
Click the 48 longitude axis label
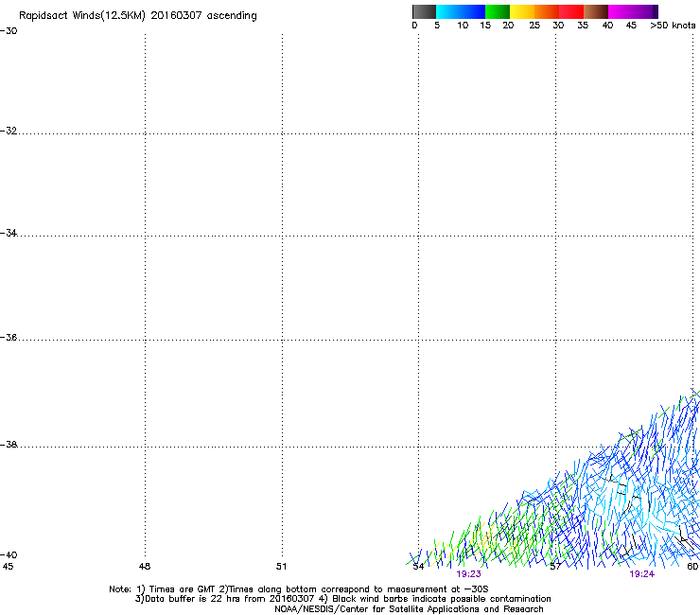pyautogui.click(x=145, y=567)
